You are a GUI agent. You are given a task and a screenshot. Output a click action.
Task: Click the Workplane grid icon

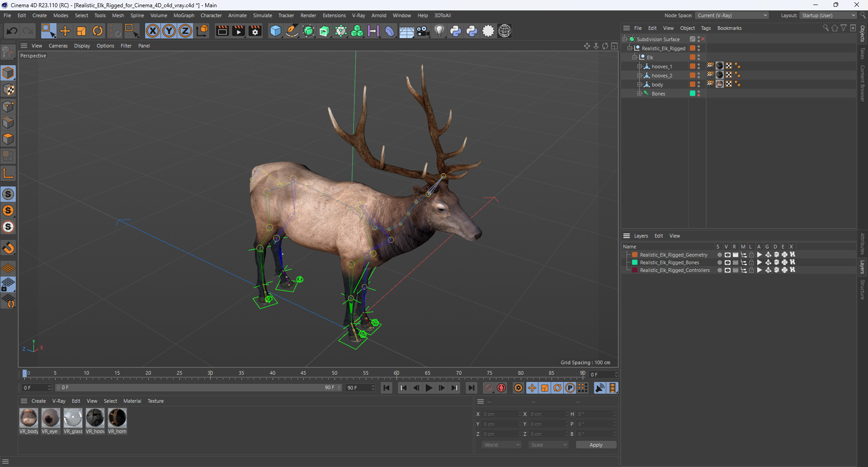tap(8, 268)
